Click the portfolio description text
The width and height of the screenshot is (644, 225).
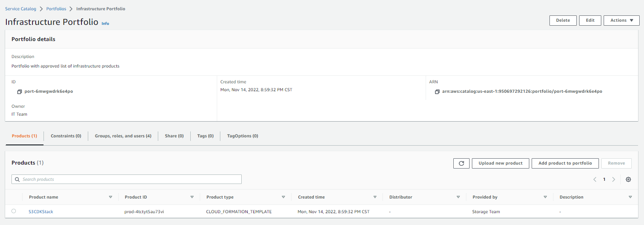coord(65,66)
